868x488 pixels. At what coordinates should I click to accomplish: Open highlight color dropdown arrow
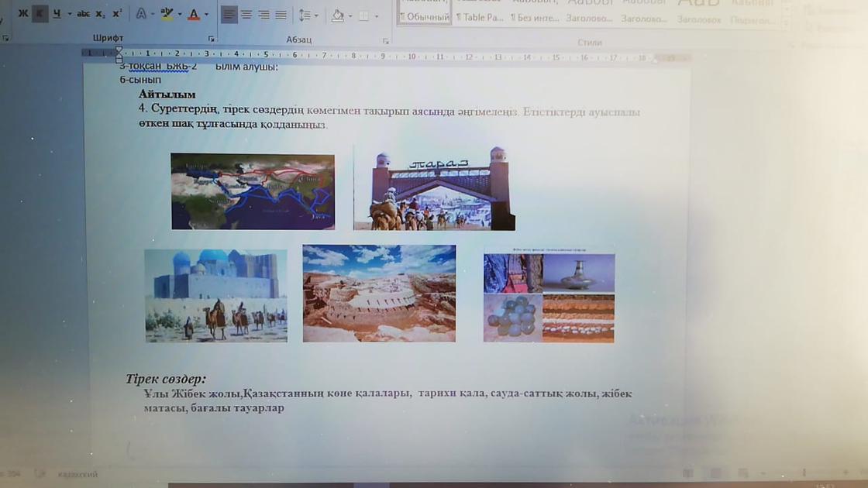point(180,15)
